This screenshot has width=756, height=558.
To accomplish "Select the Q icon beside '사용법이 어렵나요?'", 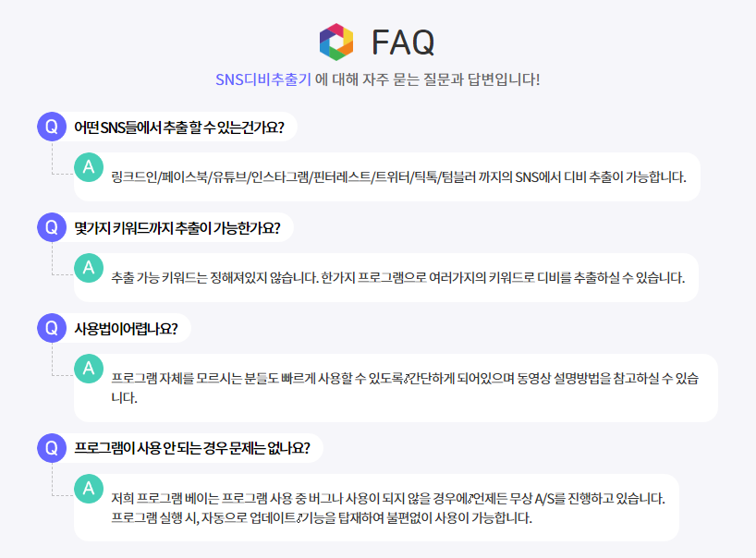I will [x=51, y=327].
